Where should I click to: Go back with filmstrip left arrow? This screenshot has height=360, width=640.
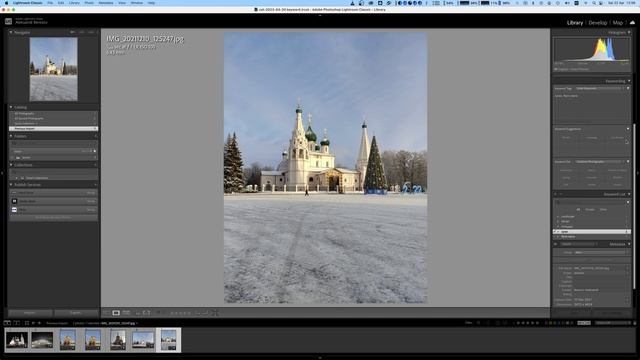click(33, 323)
